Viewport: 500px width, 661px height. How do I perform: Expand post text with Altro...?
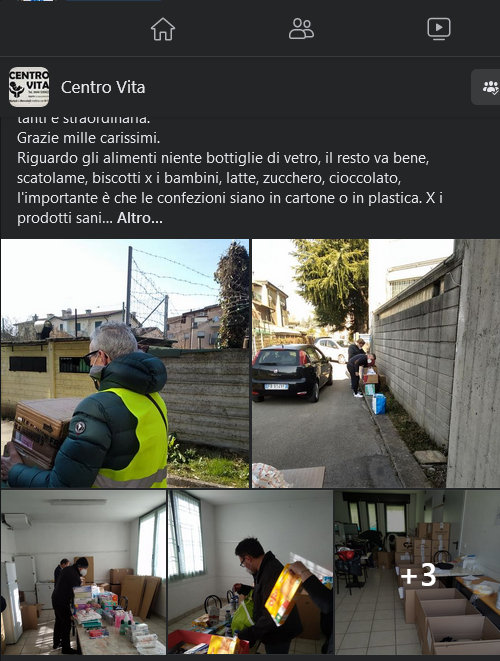point(140,218)
